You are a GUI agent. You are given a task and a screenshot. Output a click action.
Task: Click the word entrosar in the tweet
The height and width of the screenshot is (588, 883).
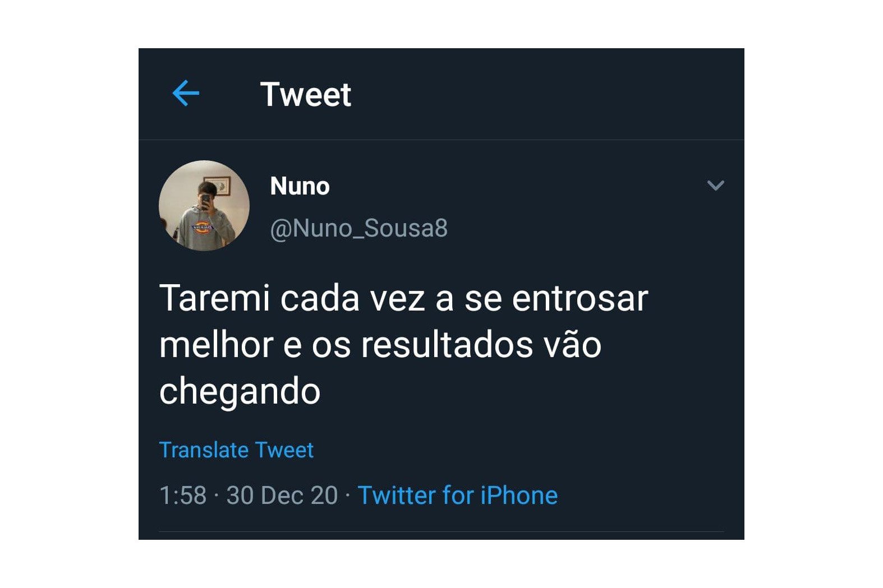coord(580,298)
